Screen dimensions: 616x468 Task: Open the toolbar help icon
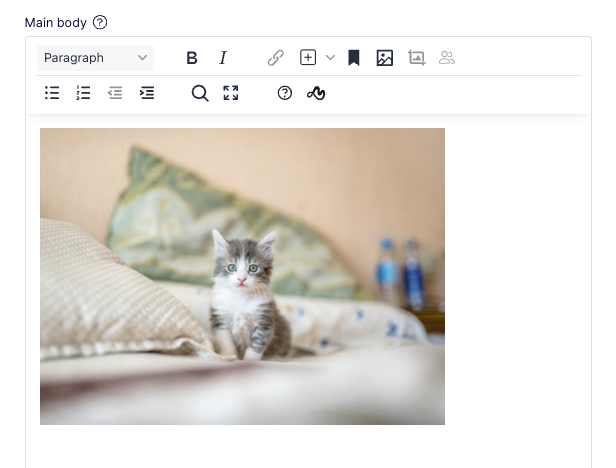(284, 93)
